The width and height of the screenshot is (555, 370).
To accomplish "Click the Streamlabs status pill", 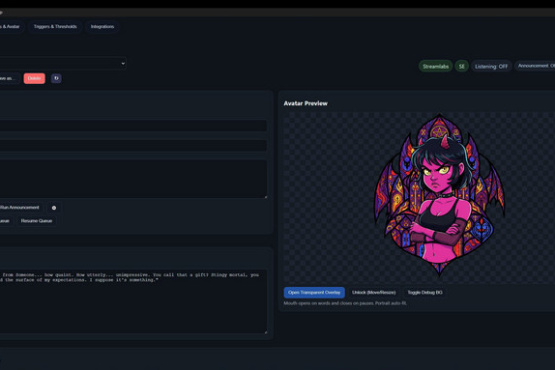I will (x=436, y=66).
